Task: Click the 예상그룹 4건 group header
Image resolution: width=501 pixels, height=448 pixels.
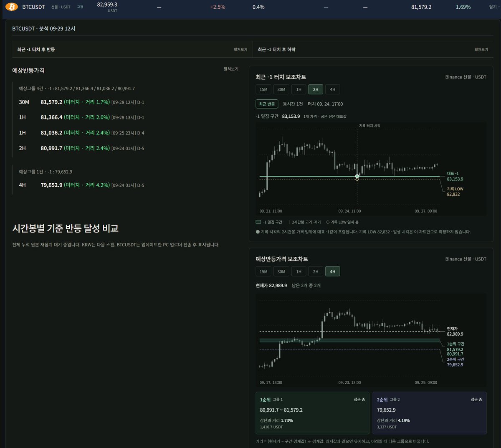Action: point(77,89)
